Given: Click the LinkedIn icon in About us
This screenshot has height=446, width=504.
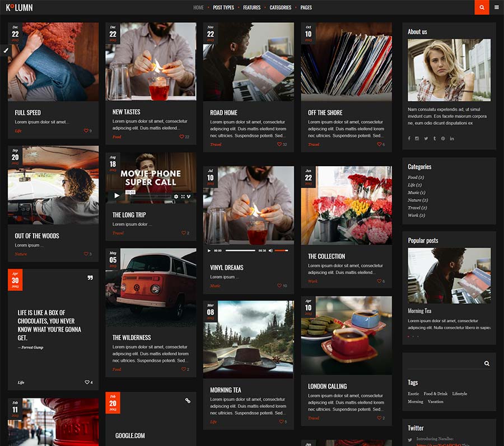Looking at the screenshot, I should 451,138.
